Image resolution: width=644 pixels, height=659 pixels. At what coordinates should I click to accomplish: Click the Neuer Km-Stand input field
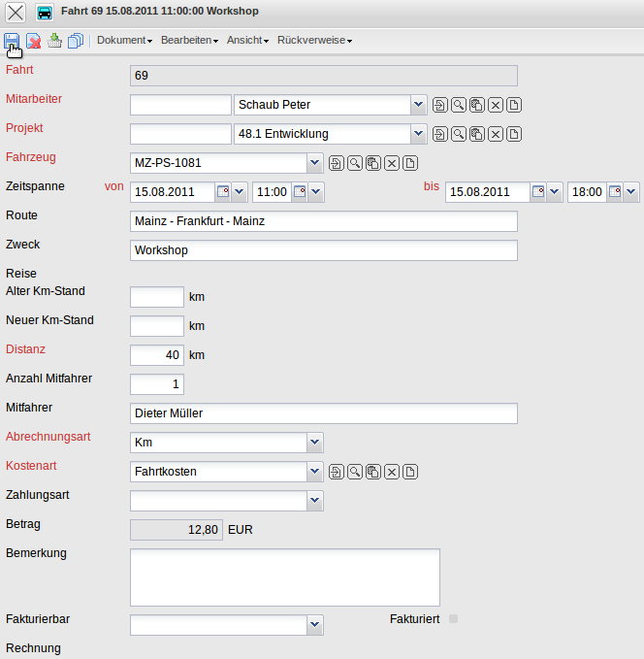(157, 326)
